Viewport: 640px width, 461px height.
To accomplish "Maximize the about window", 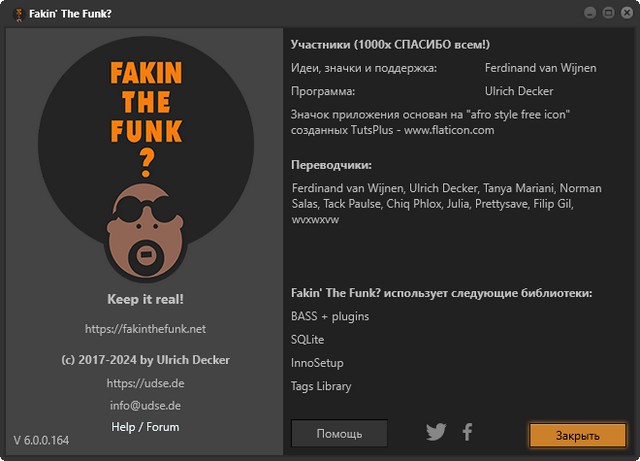I will [x=608, y=13].
